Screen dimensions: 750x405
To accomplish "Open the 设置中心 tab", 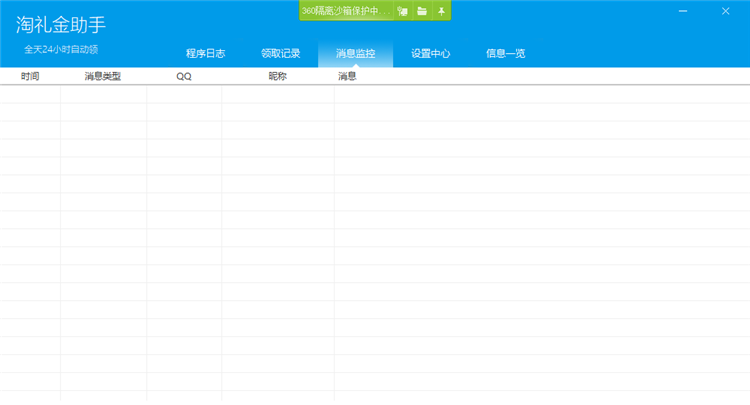I will [430, 53].
